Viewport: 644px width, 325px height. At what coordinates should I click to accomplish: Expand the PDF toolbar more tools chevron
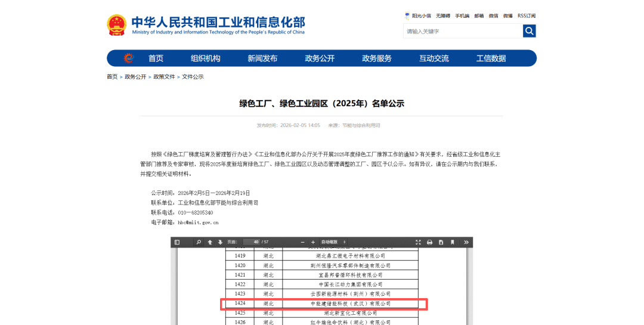pos(466,242)
